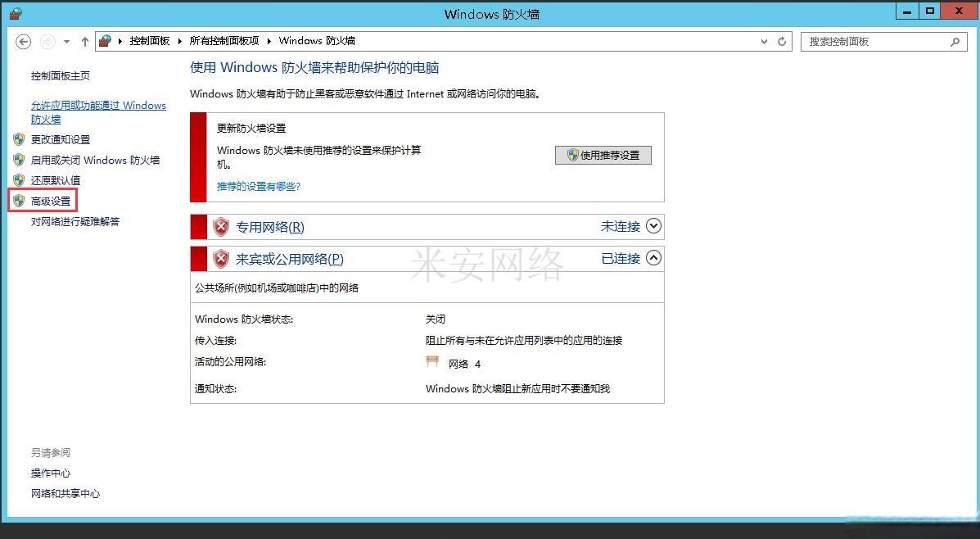Open the recent locations dropdown arrow
Screen dimensions: 980x539
pos(66,42)
